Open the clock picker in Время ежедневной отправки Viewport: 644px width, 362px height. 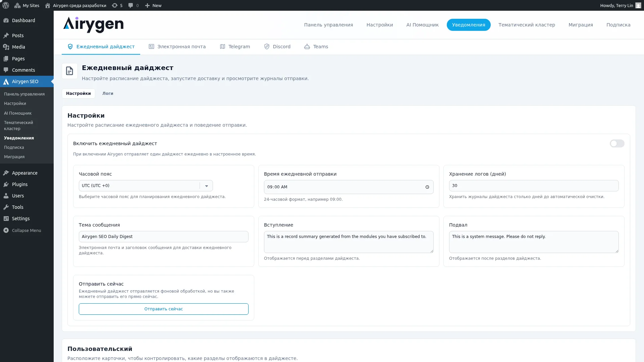point(427,187)
